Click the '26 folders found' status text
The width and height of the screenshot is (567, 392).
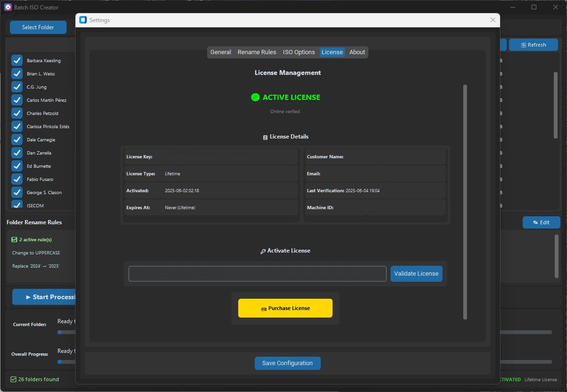click(x=39, y=379)
